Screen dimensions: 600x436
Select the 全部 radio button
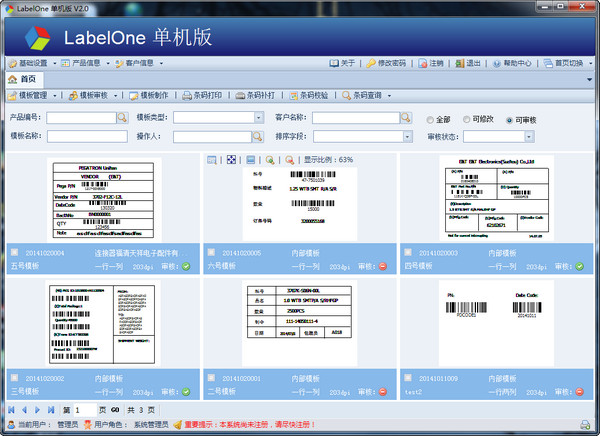coord(432,120)
